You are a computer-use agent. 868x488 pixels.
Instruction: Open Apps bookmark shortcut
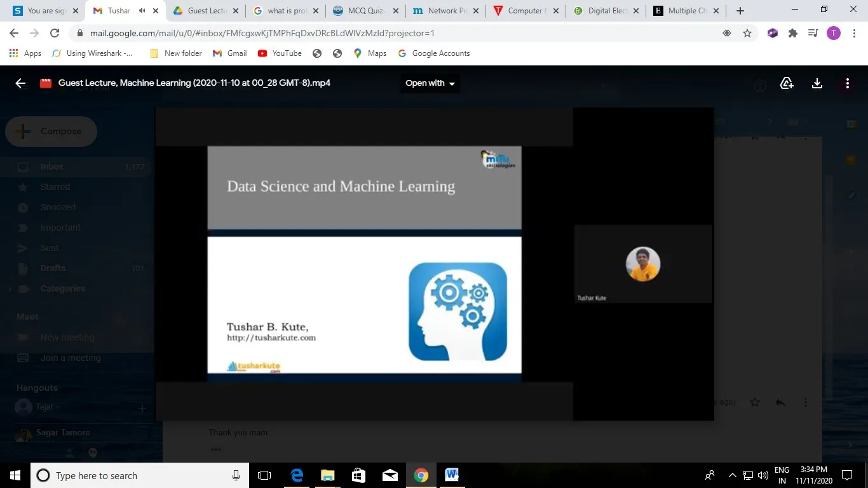(25, 53)
